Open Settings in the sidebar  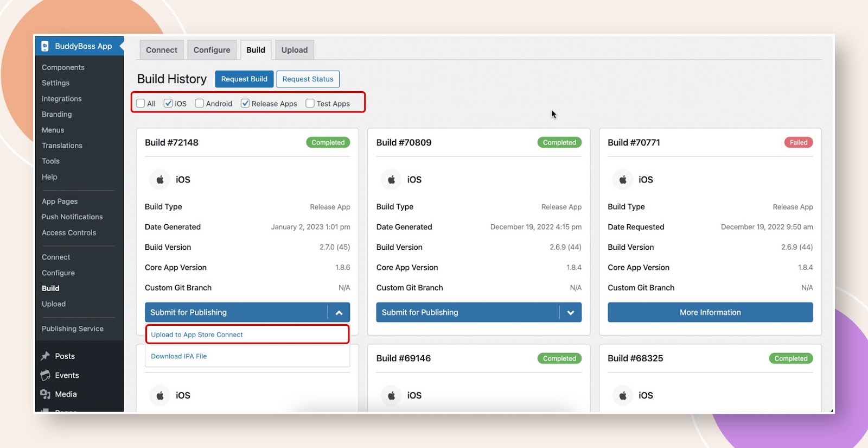[x=56, y=83]
